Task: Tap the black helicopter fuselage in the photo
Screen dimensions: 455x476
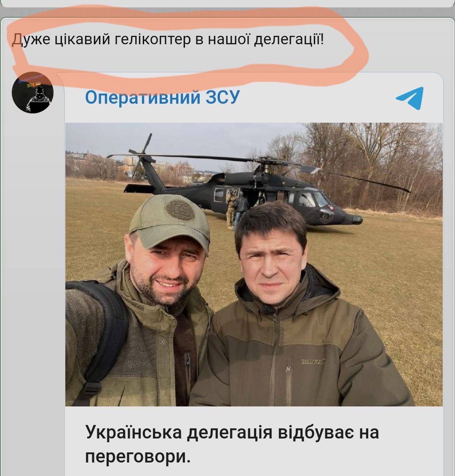Action: [273, 194]
